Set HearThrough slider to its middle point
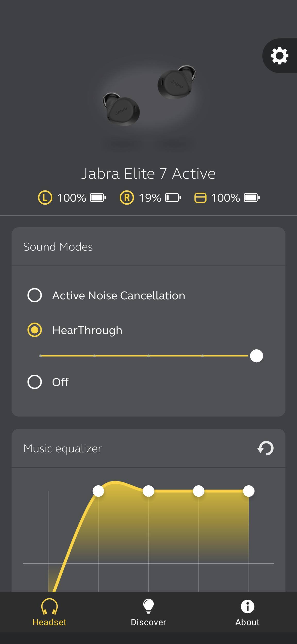The width and height of the screenshot is (297, 644). pyautogui.click(x=148, y=356)
